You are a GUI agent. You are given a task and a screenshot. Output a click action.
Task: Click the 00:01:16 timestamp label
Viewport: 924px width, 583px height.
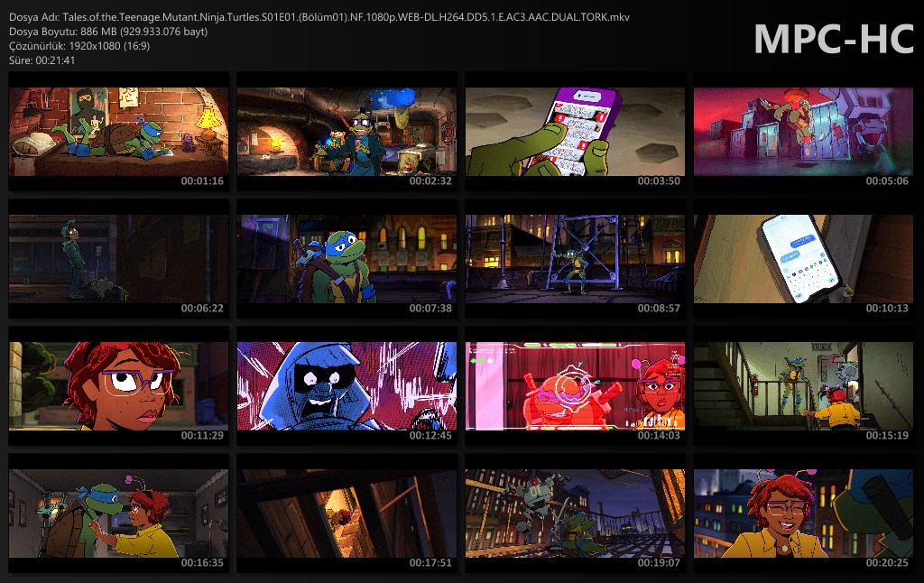pos(202,181)
